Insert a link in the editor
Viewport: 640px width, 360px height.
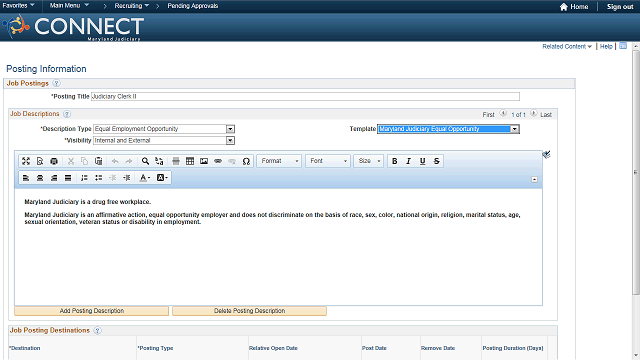click(218, 161)
